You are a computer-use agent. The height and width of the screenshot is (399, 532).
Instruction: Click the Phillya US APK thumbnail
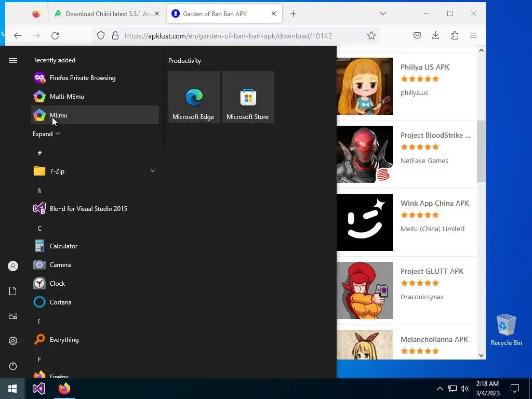pos(365,86)
